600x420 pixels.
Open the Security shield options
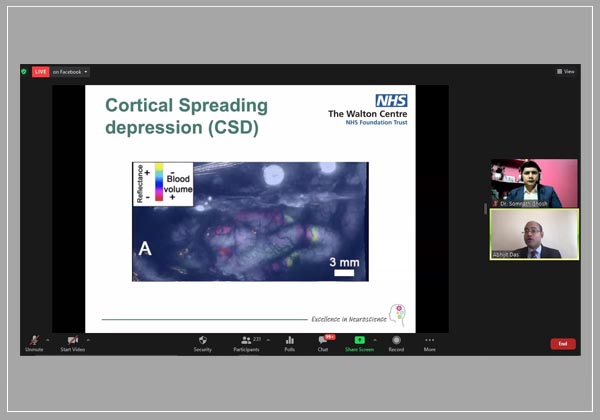[202, 341]
